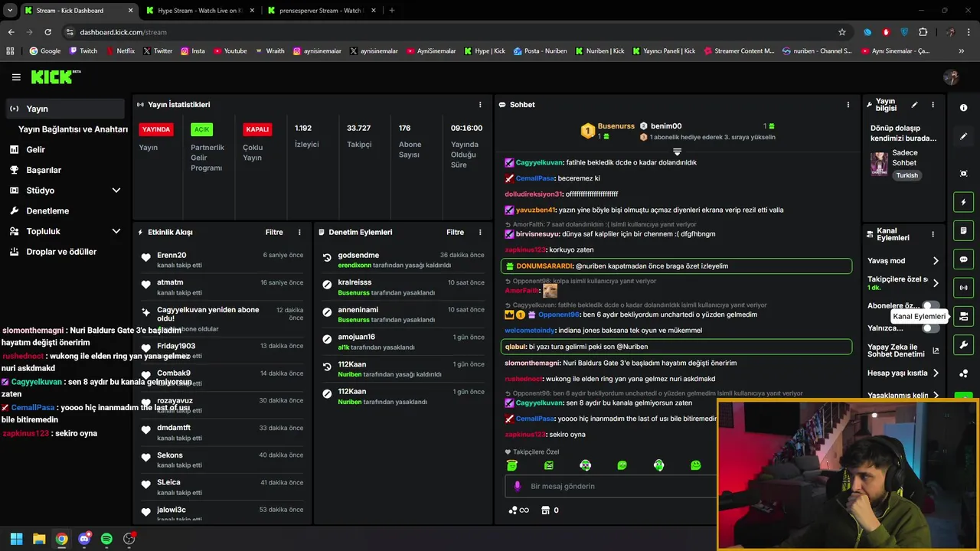Open a new browser tab with the plus button

(392, 11)
